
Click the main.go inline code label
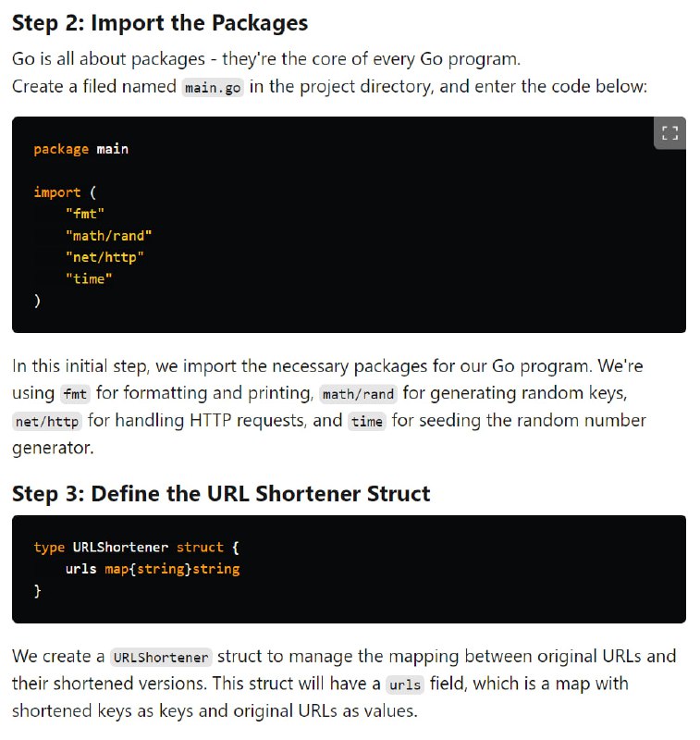213,88
